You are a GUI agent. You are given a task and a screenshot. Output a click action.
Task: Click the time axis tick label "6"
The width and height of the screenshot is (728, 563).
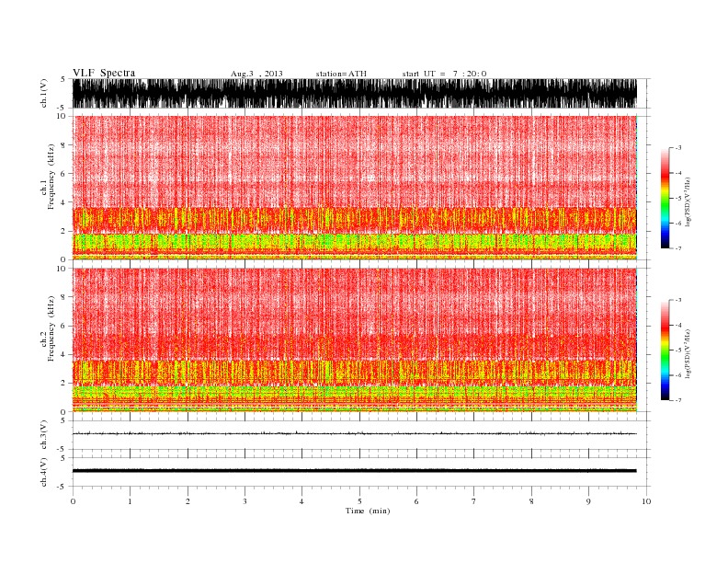[x=416, y=501]
